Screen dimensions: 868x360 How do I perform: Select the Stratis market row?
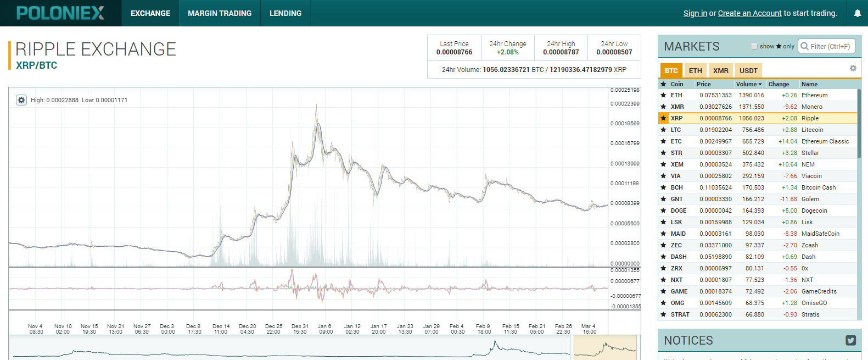click(x=758, y=314)
